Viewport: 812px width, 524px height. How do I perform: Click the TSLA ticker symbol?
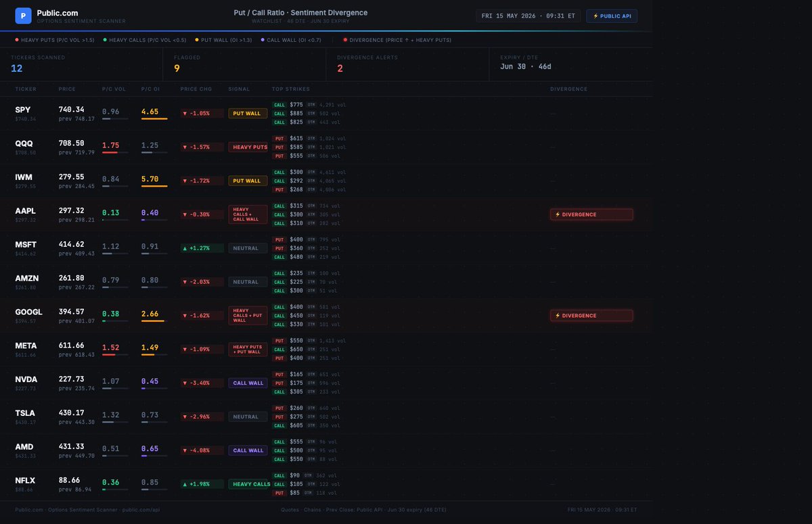[x=25, y=413]
